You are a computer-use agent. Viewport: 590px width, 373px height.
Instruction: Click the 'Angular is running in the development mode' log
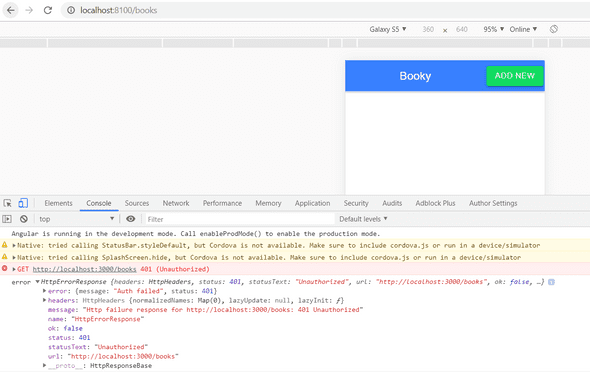coord(196,234)
